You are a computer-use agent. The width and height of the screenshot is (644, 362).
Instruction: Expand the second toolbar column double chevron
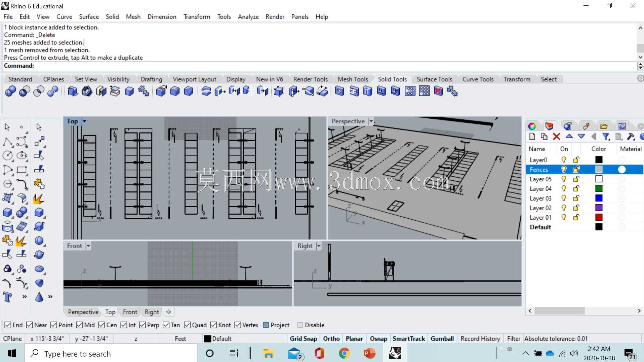(x=50, y=297)
